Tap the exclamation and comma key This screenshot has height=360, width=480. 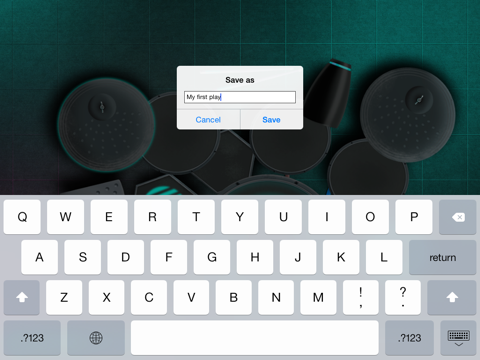(361, 297)
